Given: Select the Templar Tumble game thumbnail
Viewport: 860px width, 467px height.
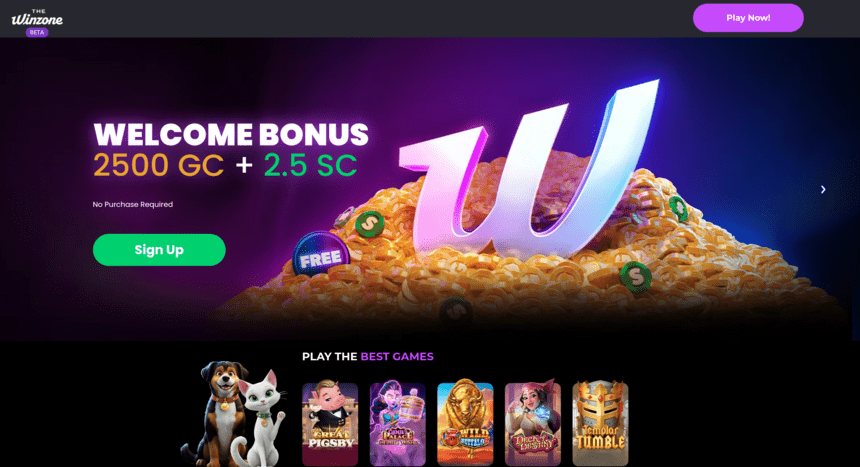Looking at the screenshot, I should click(600, 424).
